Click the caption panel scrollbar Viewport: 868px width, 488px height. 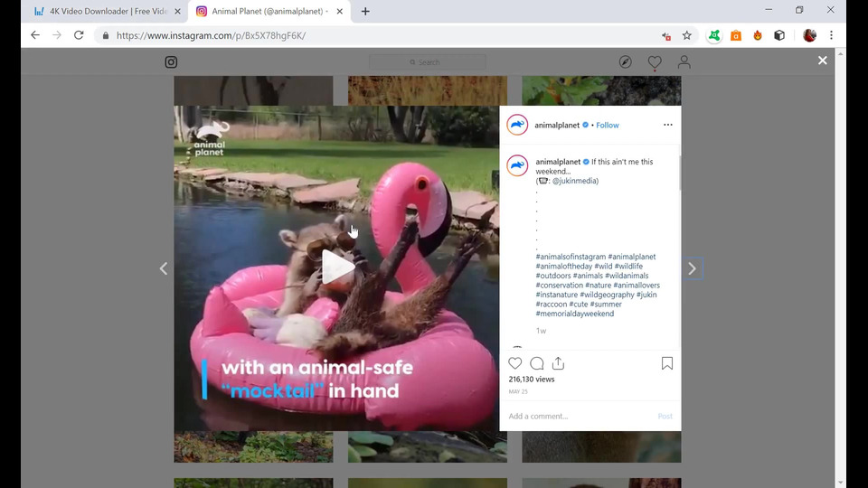pos(679,174)
